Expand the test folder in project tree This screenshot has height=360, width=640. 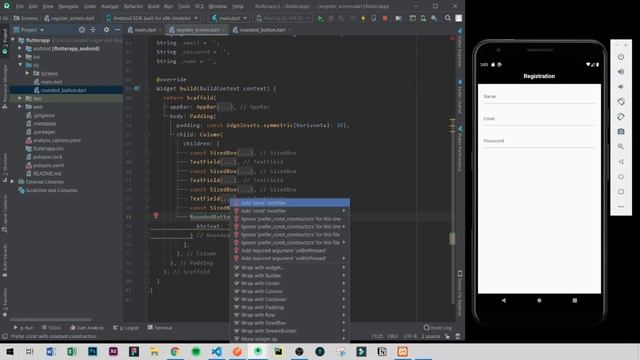tap(20, 98)
